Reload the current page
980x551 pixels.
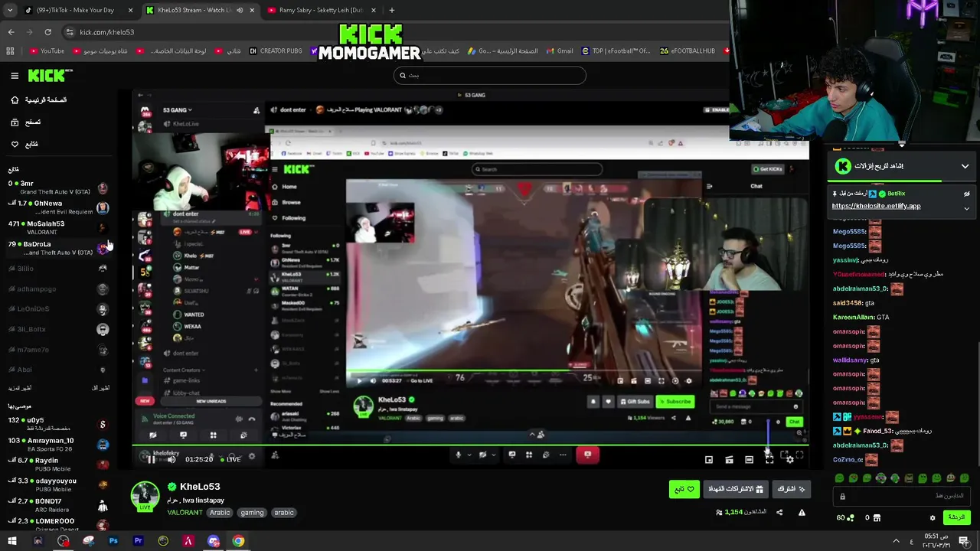[47, 32]
